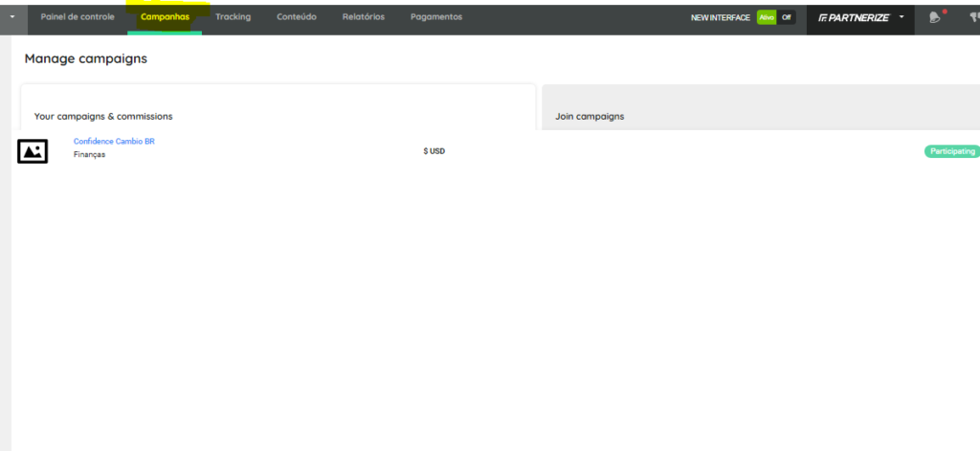
Task: Click the partially visible icon after the bell
Action: tap(972, 17)
